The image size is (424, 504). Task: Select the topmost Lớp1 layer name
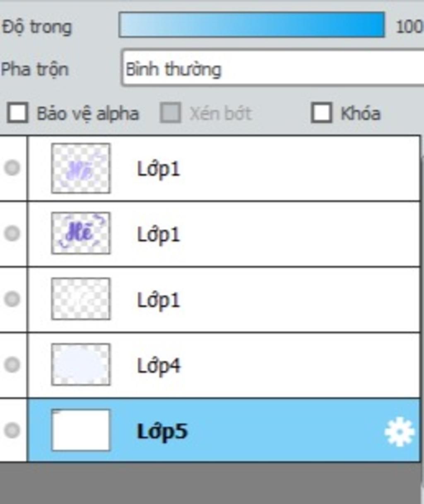(159, 169)
